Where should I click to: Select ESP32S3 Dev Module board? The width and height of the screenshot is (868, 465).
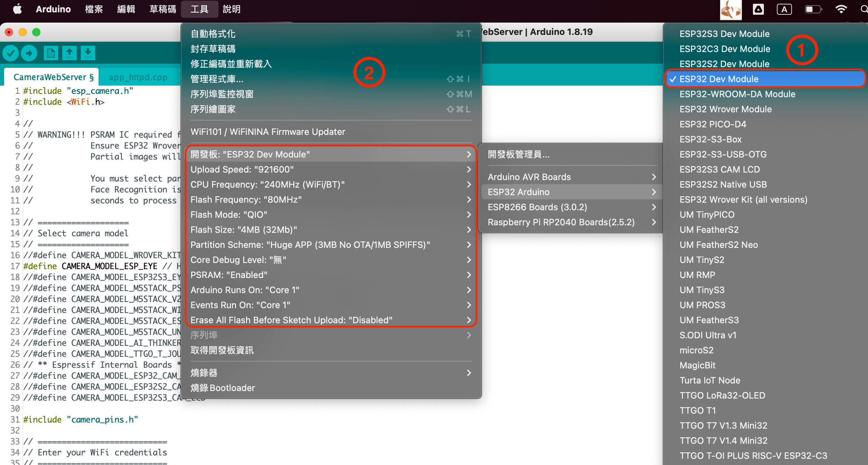point(765,34)
